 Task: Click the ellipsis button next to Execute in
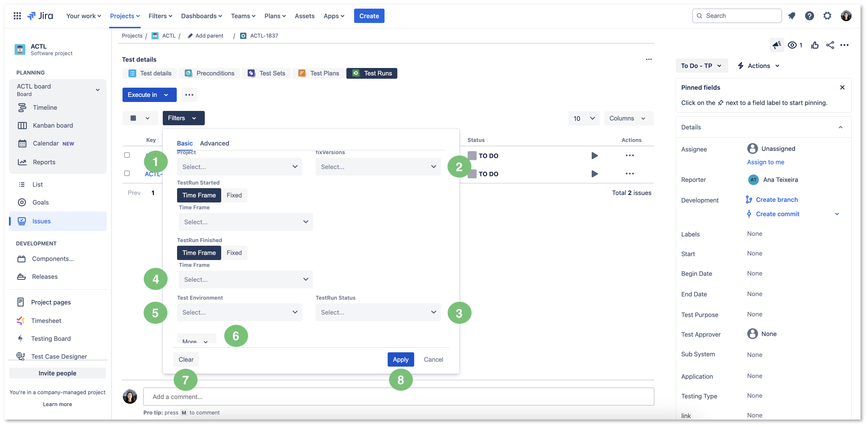point(189,95)
